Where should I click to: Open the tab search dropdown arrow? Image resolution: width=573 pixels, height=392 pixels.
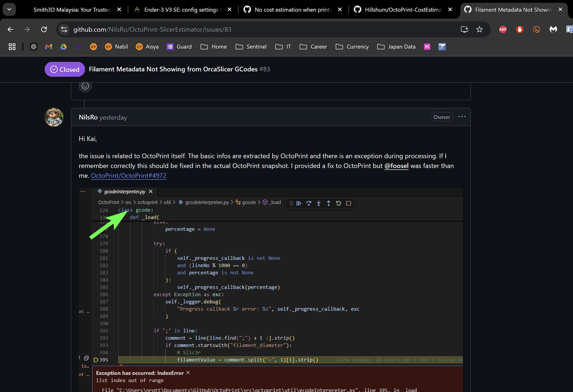9,10
